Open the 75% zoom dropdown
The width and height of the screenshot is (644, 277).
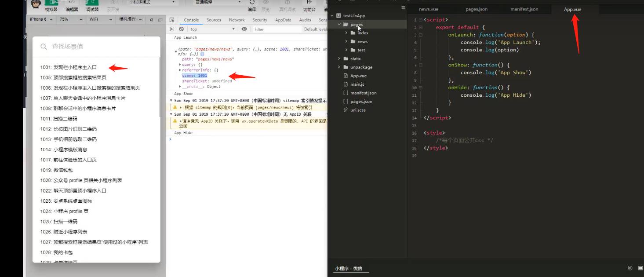[x=71, y=19]
